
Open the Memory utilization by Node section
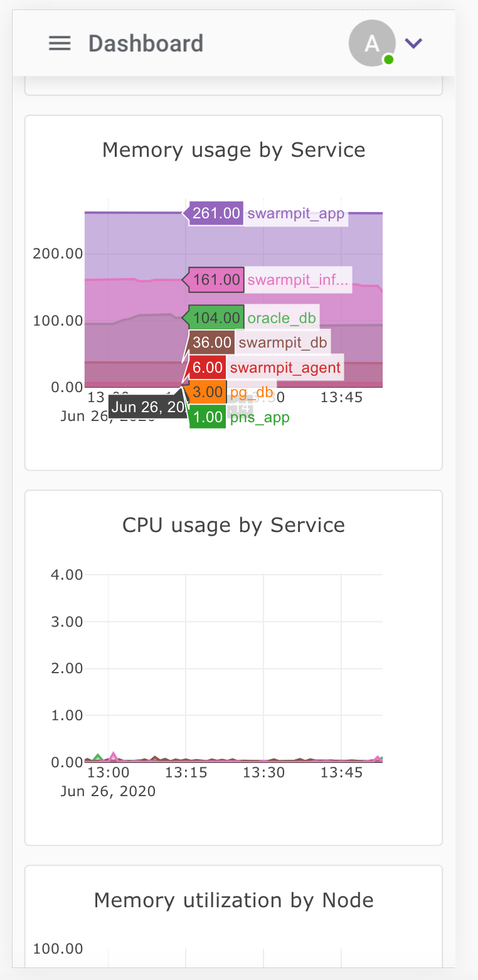pyautogui.click(x=234, y=900)
